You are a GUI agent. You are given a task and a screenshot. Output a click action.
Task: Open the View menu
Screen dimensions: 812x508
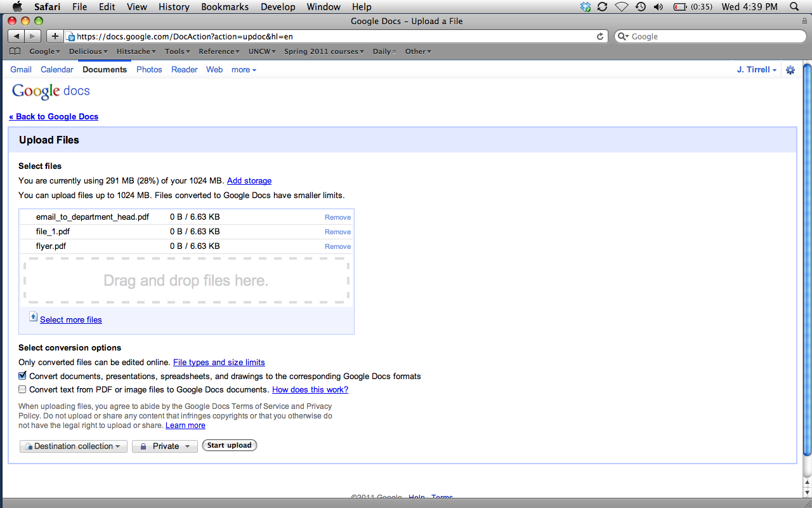click(x=137, y=7)
